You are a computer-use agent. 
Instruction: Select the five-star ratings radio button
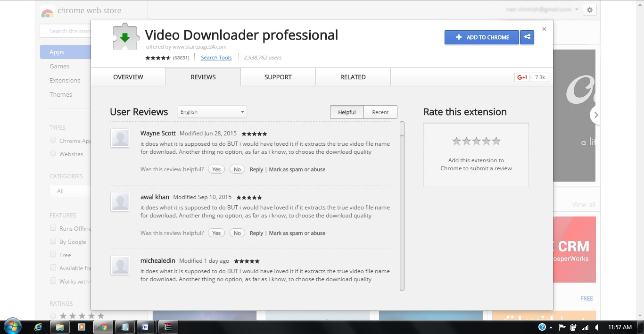[53, 316]
